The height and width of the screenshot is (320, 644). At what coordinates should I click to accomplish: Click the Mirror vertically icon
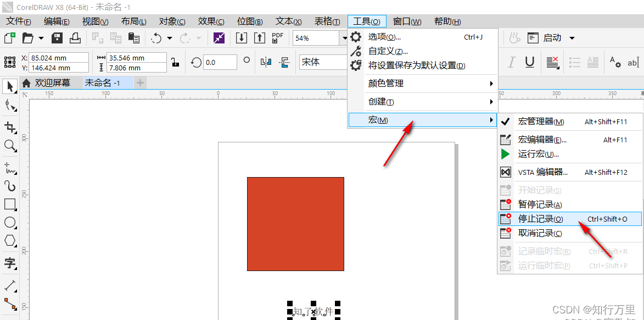click(284, 63)
